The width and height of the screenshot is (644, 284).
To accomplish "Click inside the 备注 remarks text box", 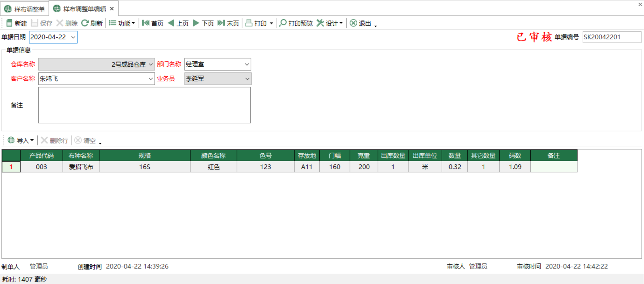I will [x=144, y=105].
